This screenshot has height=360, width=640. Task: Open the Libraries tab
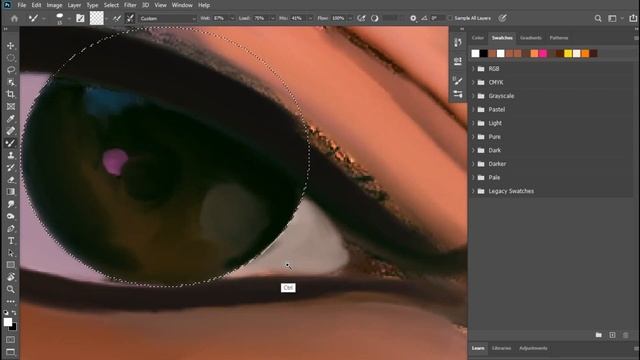pos(501,348)
